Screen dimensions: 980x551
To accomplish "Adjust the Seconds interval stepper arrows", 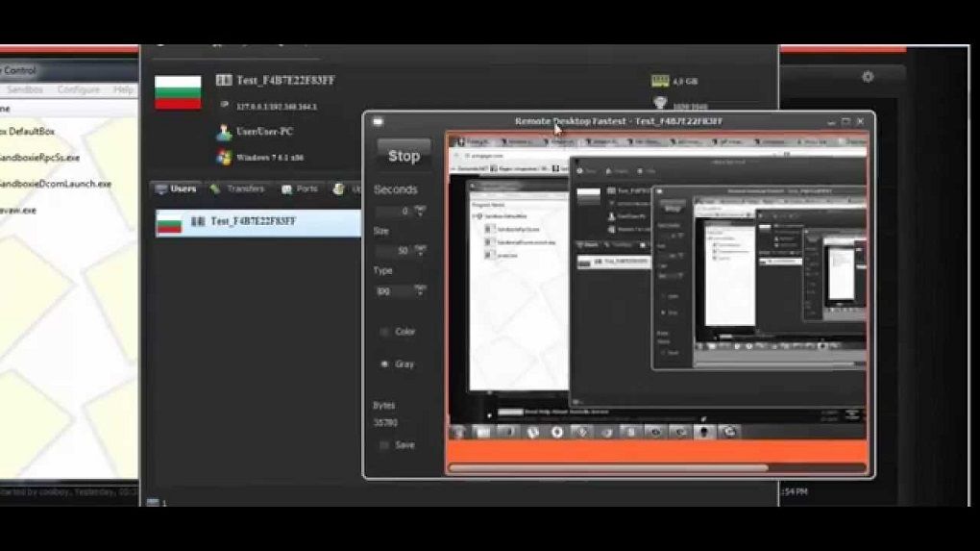I will [420, 211].
